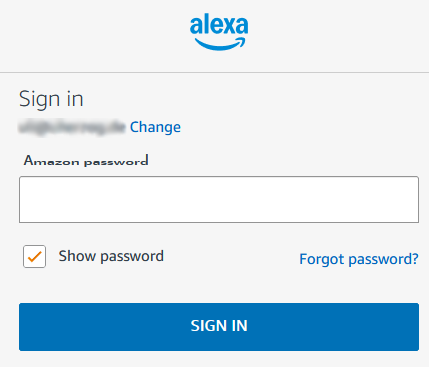Click the horizontal divider below the logo
429x367 pixels.
(214, 72)
